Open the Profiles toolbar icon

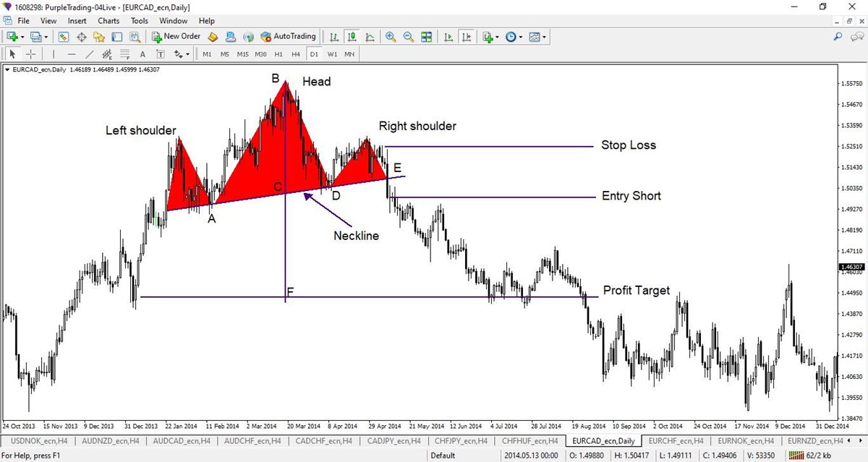click(x=35, y=36)
